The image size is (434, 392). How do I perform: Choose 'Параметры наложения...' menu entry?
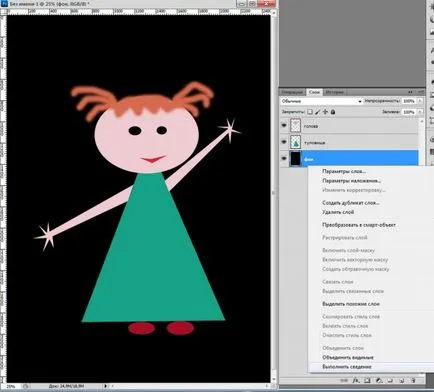coord(351,181)
